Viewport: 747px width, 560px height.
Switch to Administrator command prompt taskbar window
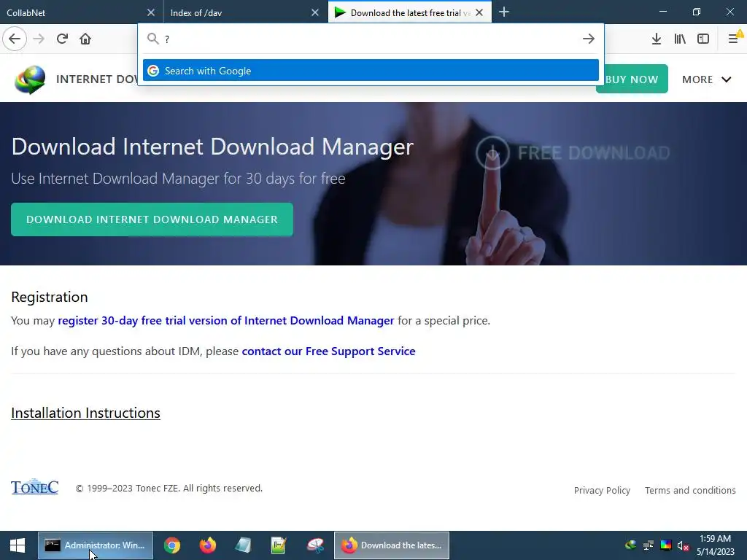pyautogui.click(x=96, y=545)
